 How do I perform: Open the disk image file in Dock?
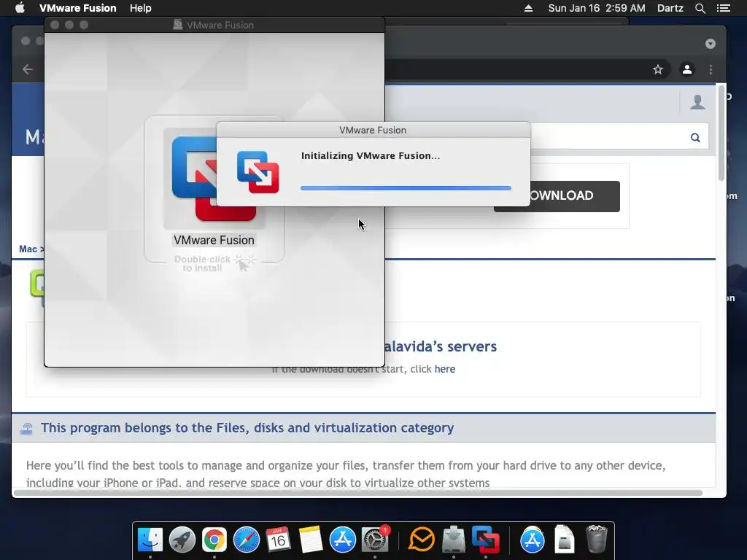pos(564,540)
